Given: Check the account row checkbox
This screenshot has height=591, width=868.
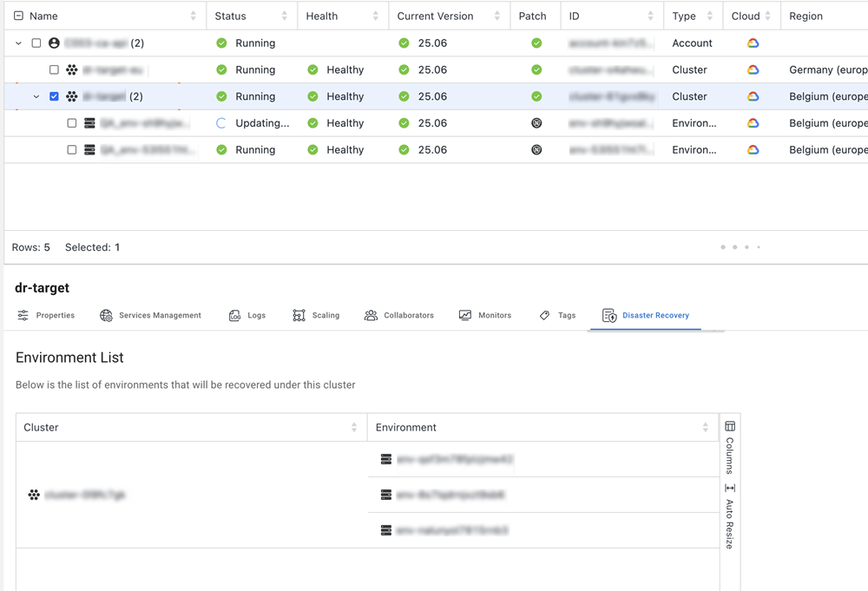Looking at the screenshot, I should point(36,43).
